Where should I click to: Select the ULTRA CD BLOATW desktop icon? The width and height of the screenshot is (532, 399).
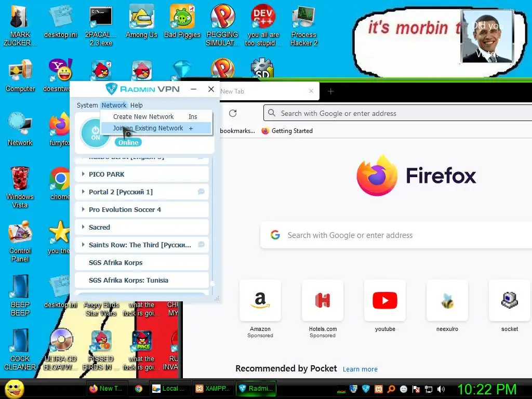coord(60,350)
